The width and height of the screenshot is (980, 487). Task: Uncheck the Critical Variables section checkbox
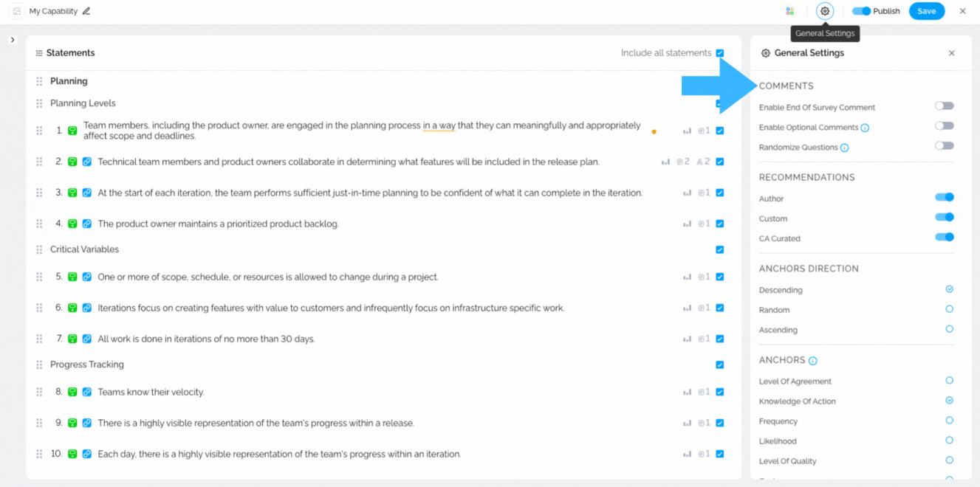pos(720,249)
